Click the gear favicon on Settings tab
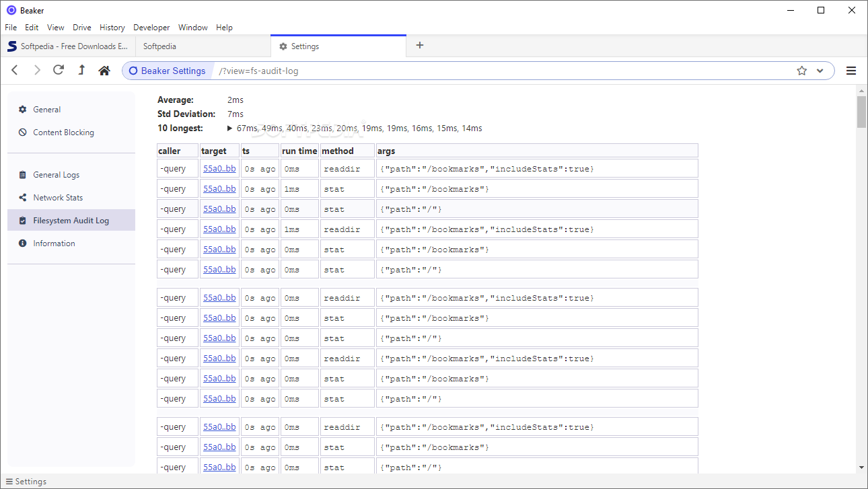This screenshot has width=868, height=489. tap(283, 46)
